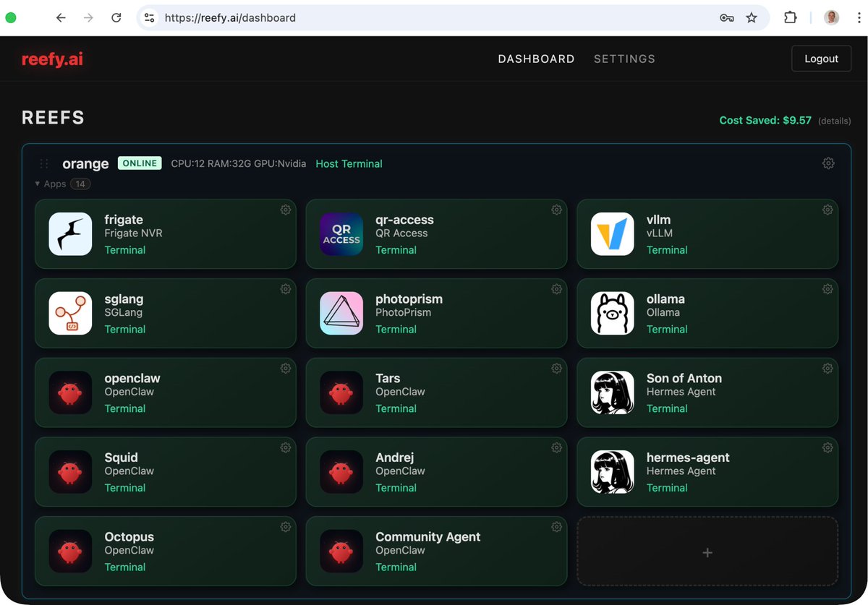Image resolution: width=868 pixels, height=605 pixels.
Task: Open settings gear for photoprism card
Action: point(556,289)
